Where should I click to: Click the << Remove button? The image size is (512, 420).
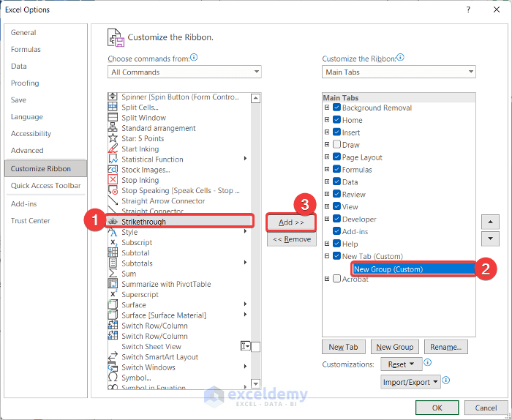[292, 239]
